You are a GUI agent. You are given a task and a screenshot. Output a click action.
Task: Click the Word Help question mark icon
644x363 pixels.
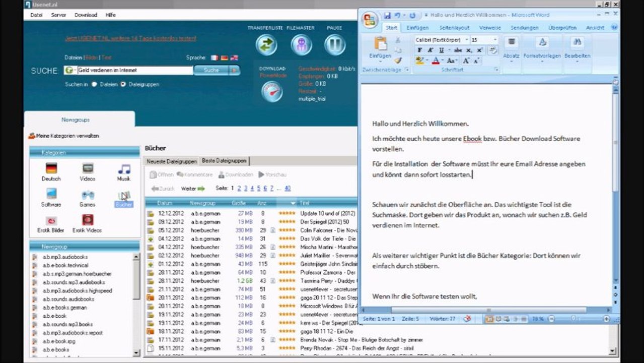pos(614,28)
